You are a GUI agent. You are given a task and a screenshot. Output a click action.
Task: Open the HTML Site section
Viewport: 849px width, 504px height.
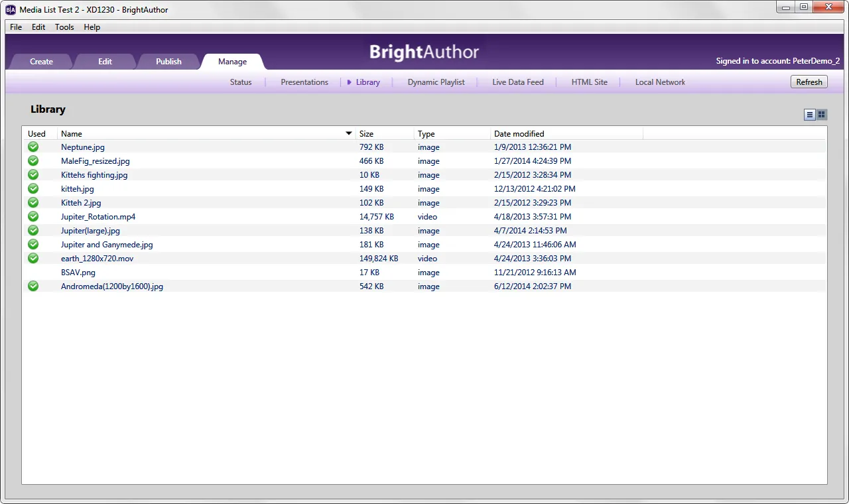590,82
